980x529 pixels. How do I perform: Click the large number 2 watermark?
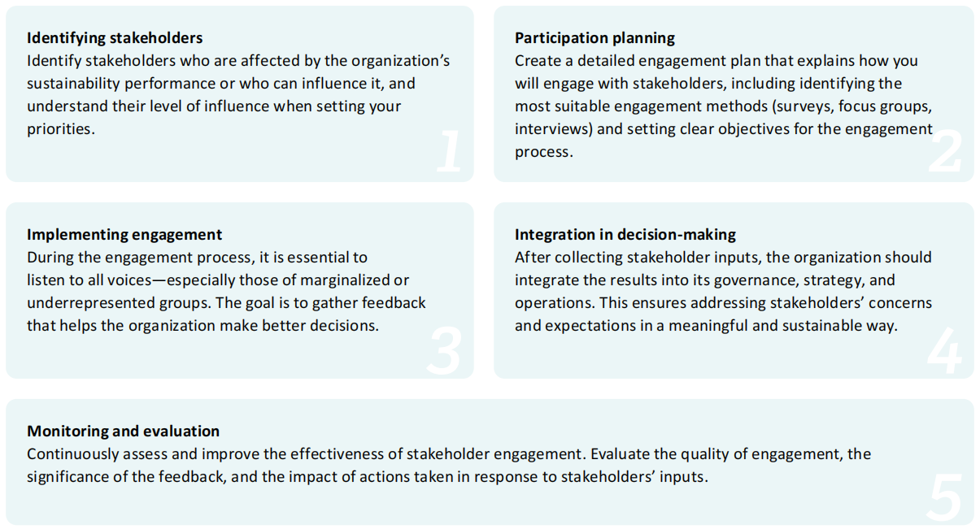(944, 152)
